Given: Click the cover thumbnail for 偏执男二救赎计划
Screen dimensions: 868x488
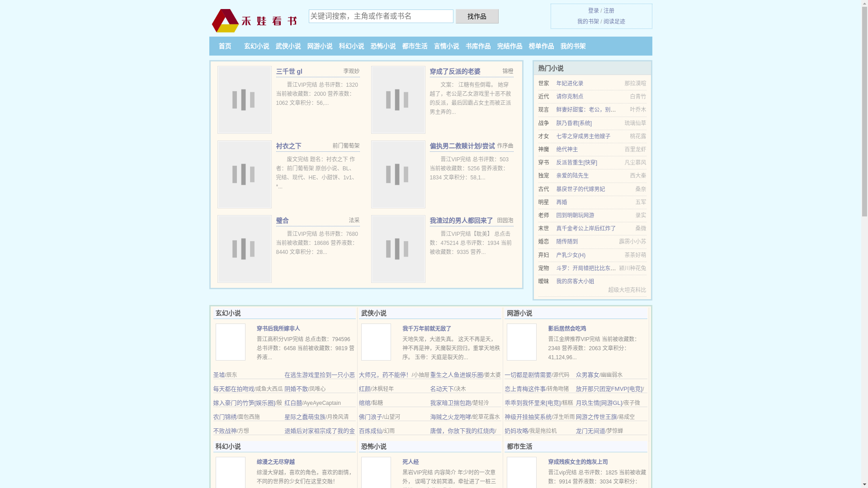Looking at the screenshot, I should [398, 174].
